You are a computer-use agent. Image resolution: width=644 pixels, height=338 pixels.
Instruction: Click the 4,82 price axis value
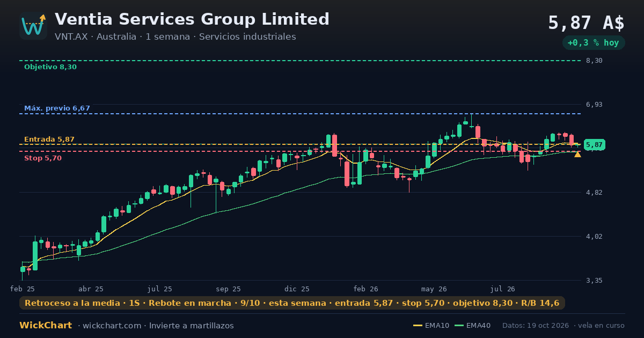[594, 193]
